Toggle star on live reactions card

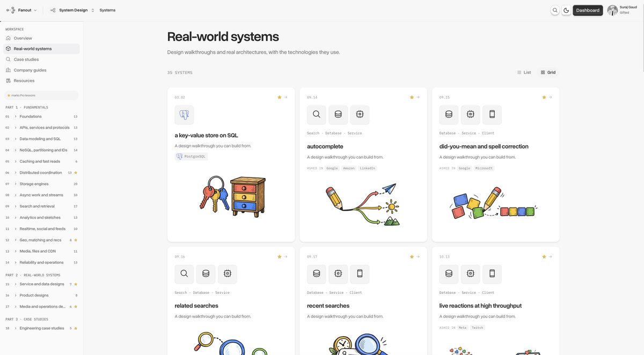point(544,256)
